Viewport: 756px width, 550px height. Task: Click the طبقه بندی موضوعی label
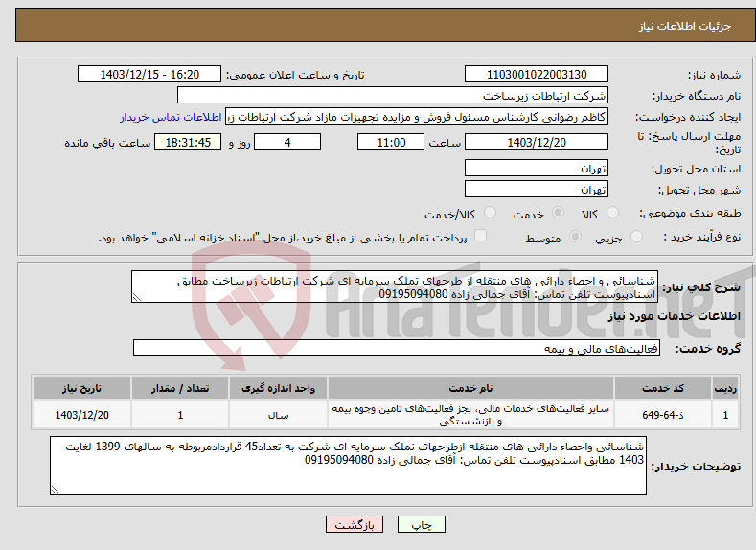tap(690, 213)
